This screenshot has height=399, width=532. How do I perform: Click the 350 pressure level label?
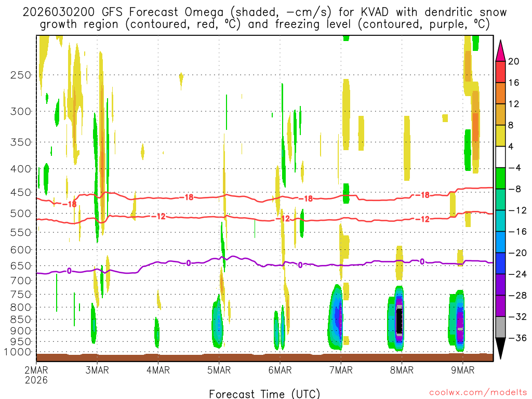tap(20, 142)
